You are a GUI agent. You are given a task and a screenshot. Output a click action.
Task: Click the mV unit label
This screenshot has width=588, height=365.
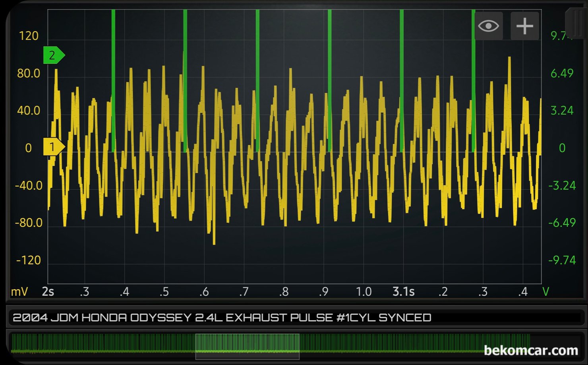coord(19,292)
